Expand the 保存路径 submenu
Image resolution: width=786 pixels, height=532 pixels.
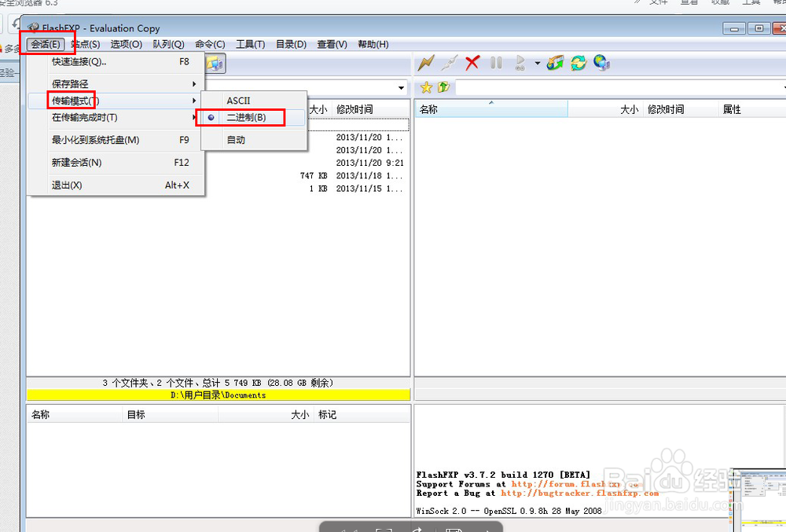[x=116, y=83]
